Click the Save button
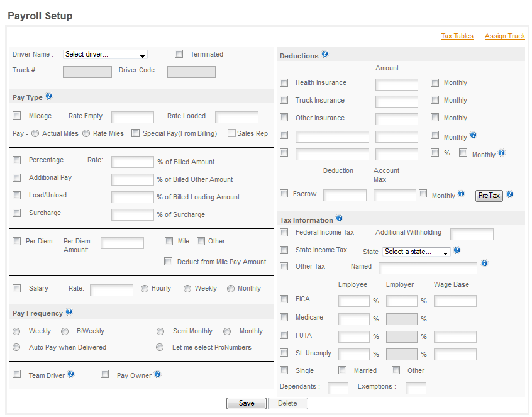 [247, 403]
